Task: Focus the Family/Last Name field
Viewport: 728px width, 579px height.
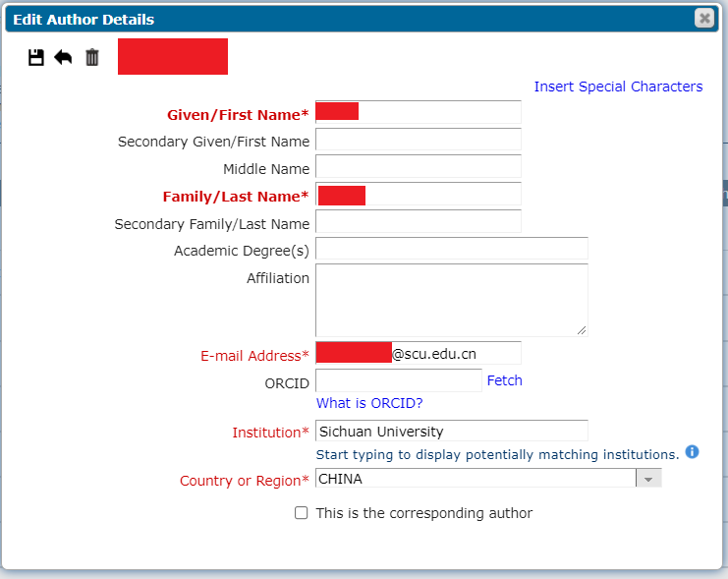Action: click(x=442, y=195)
